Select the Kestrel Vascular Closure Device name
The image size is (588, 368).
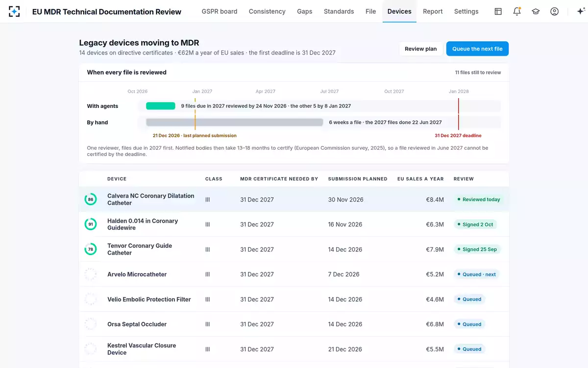(142, 349)
